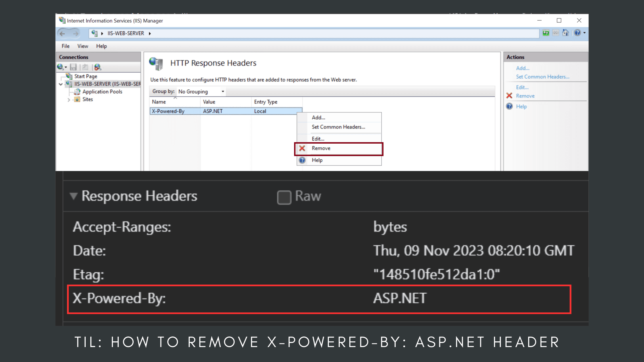Click the Refresh icon in the toolbar
This screenshot has height=362, width=644.
[546, 32]
